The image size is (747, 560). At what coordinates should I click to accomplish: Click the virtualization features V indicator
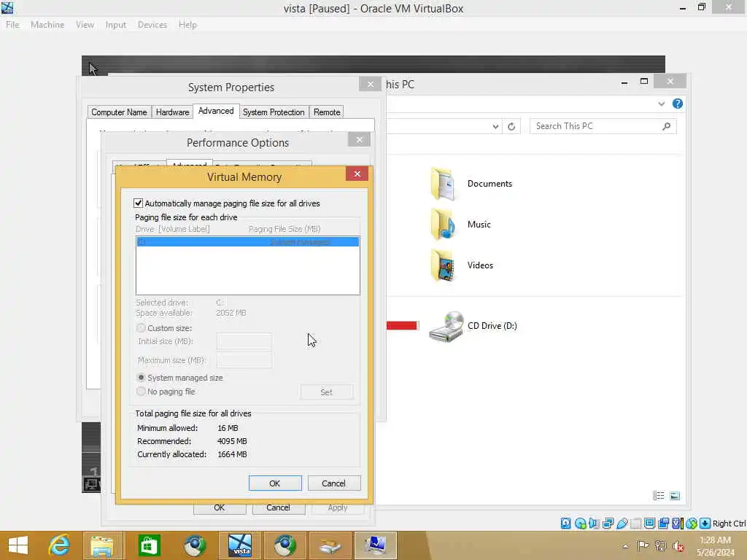677,524
